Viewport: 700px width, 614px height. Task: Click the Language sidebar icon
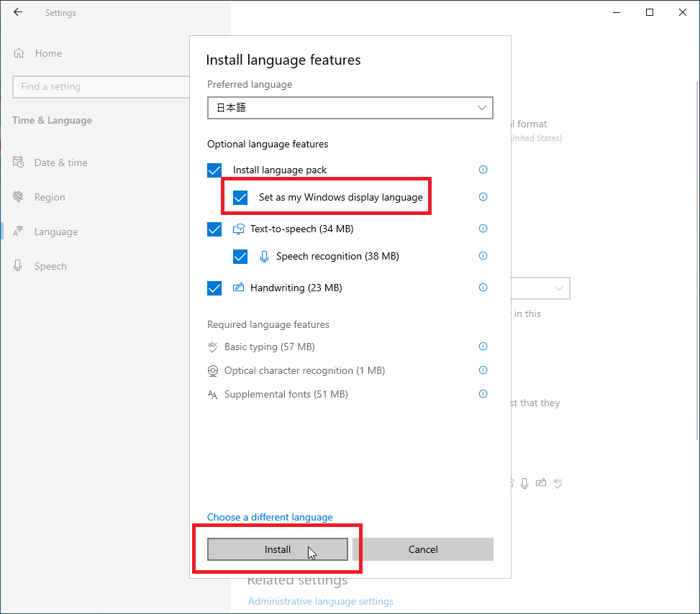[x=18, y=231]
